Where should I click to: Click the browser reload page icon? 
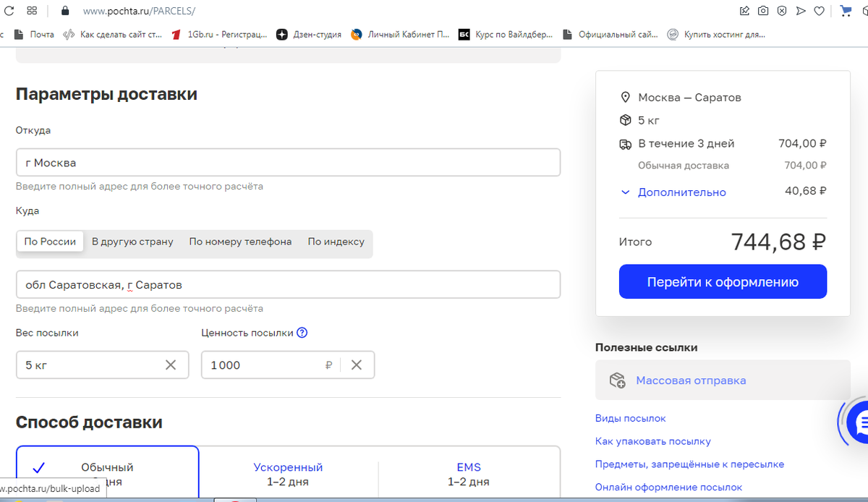(9, 11)
